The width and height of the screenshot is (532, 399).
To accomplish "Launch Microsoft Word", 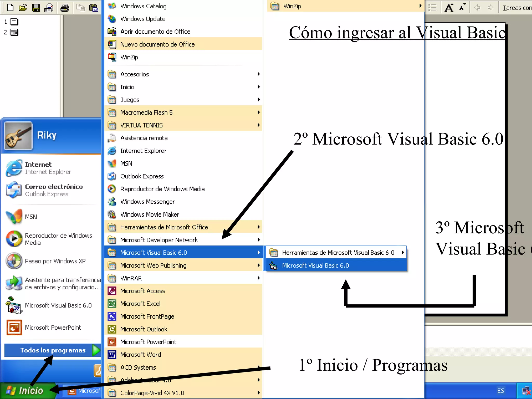I will coord(183,354).
